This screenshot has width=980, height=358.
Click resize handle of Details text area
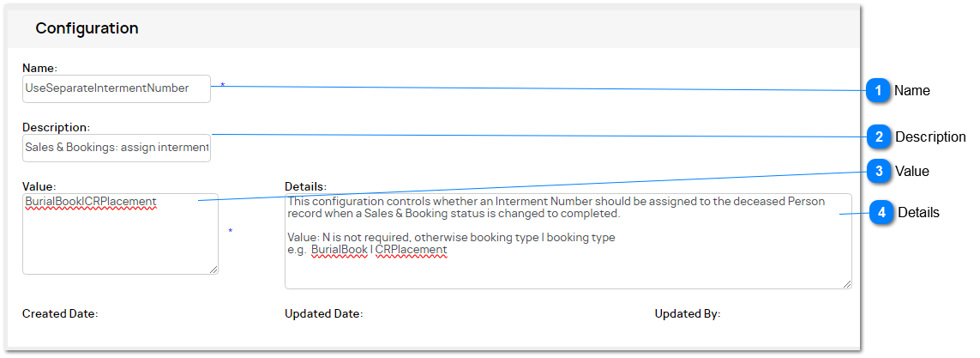tap(847, 285)
